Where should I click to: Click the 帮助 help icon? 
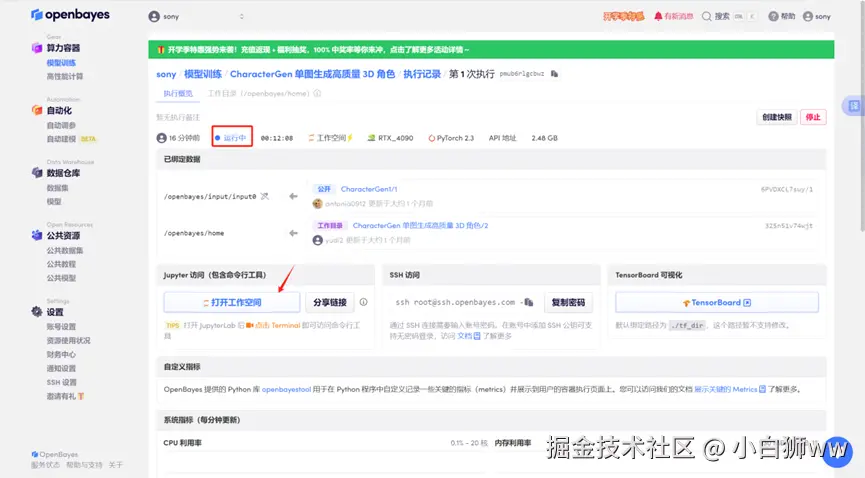[773, 17]
